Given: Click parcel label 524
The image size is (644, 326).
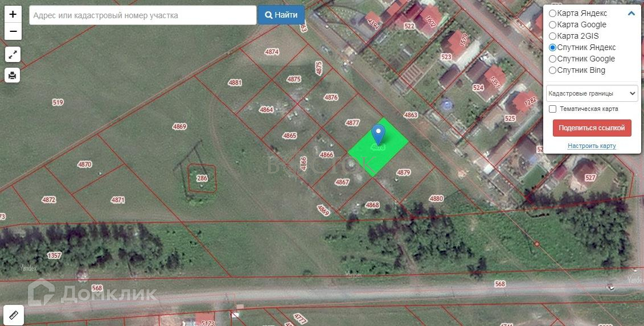Looking at the screenshot, I should tap(478, 88).
